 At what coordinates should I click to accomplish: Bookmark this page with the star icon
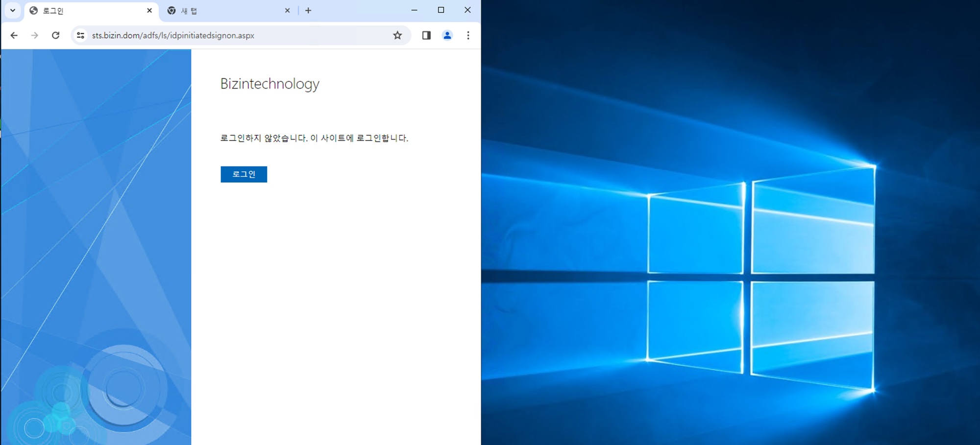pos(397,35)
